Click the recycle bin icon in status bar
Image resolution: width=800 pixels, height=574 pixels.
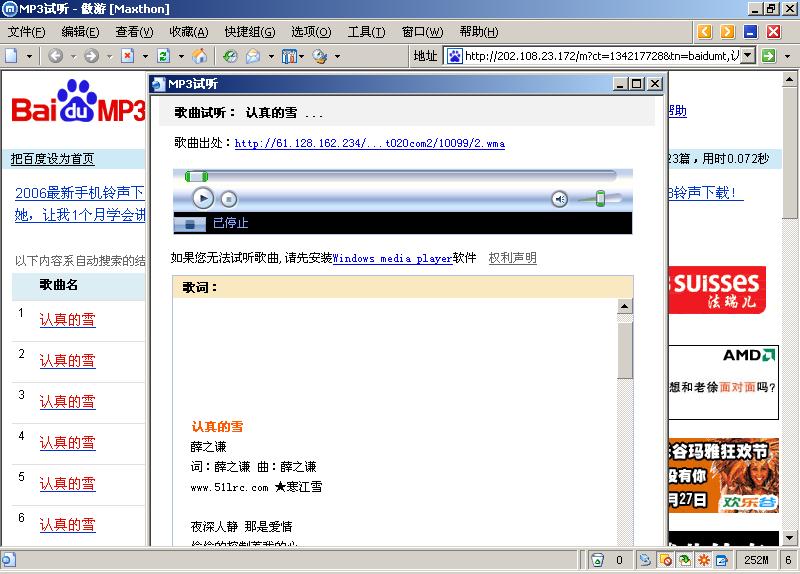(x=597, y=560)
